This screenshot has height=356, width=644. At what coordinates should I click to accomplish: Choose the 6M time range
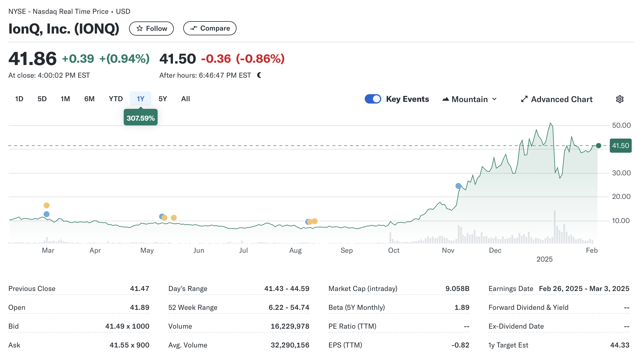[89, 99]
